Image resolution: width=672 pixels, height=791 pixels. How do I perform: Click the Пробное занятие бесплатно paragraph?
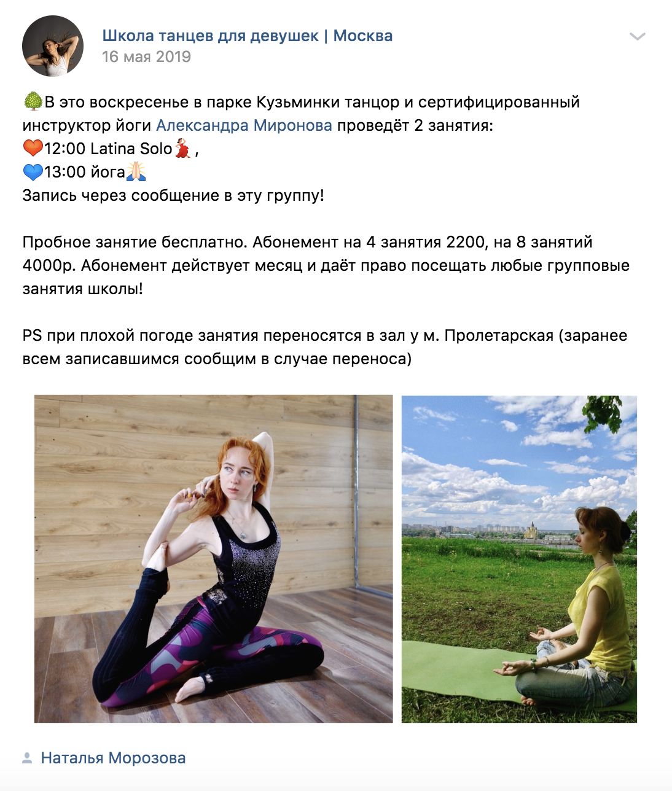pos(326,265)
